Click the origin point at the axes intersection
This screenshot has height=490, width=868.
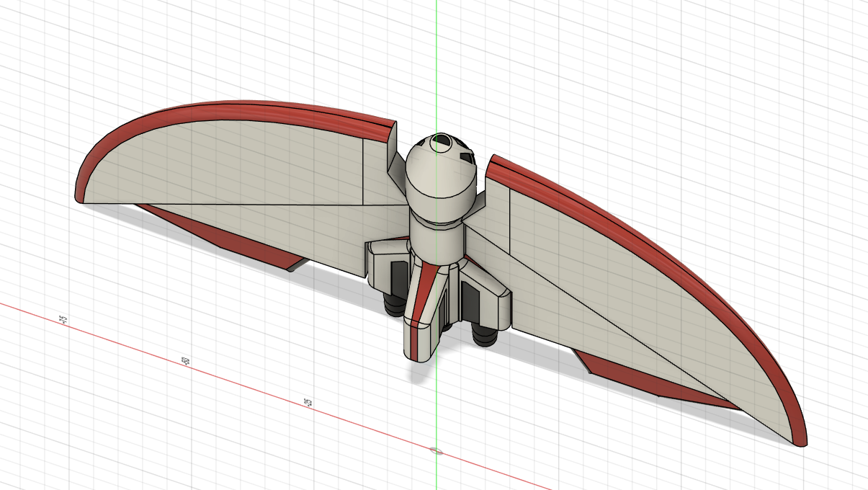click(438, 453)
